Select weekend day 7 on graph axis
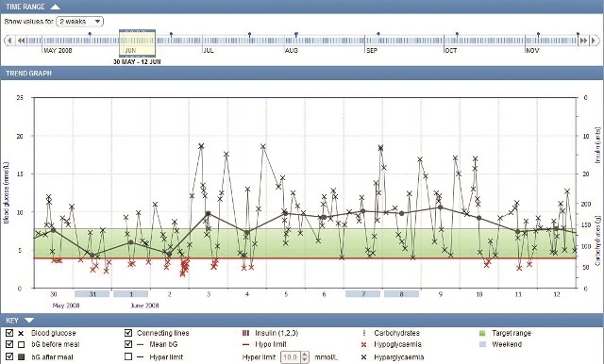 tap(362, 294)
